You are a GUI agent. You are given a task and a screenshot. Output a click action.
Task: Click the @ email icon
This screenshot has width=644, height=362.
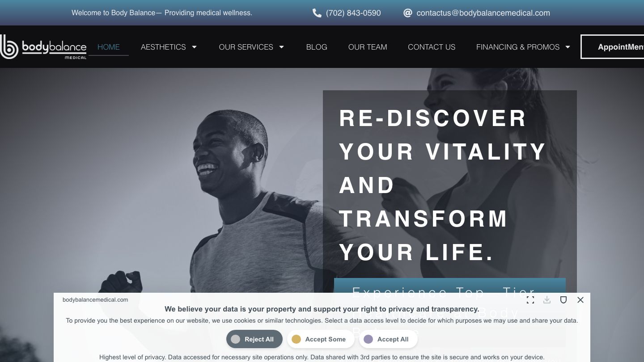[x=407, y=13]
